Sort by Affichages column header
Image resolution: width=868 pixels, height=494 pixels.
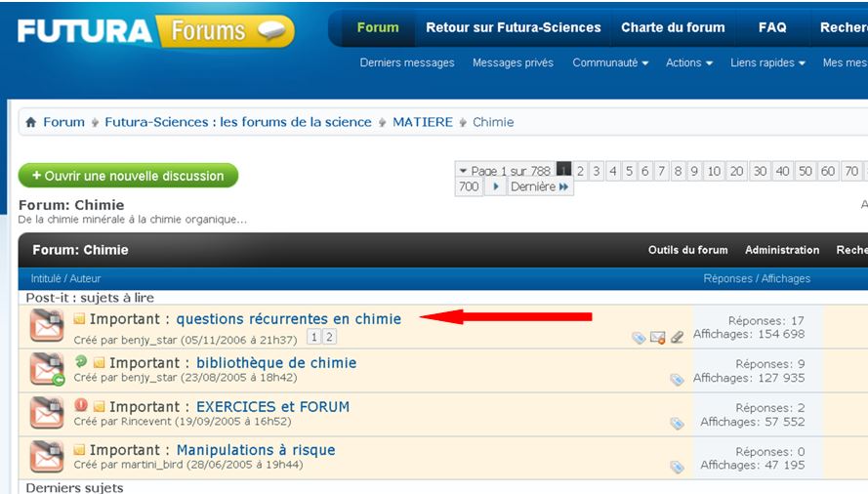pos(786,278)
